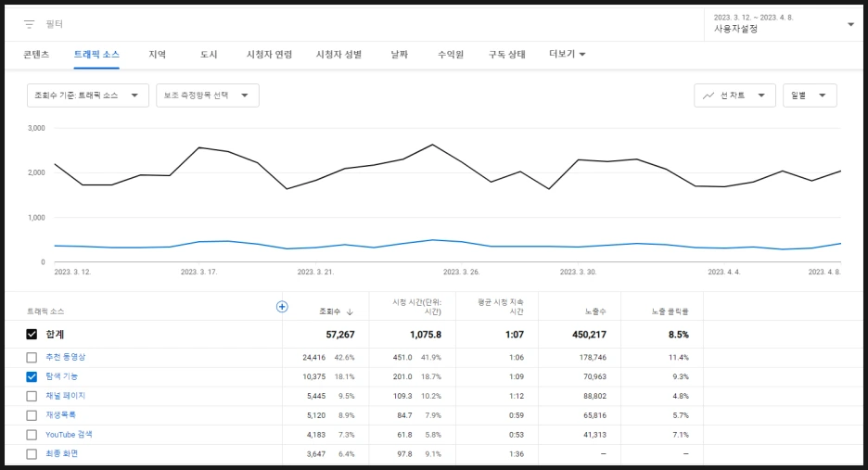This screenshot has width=868, height=470.
Task: Uncheck the 탐색 기능 checkbox
Action: click(32, 377)
